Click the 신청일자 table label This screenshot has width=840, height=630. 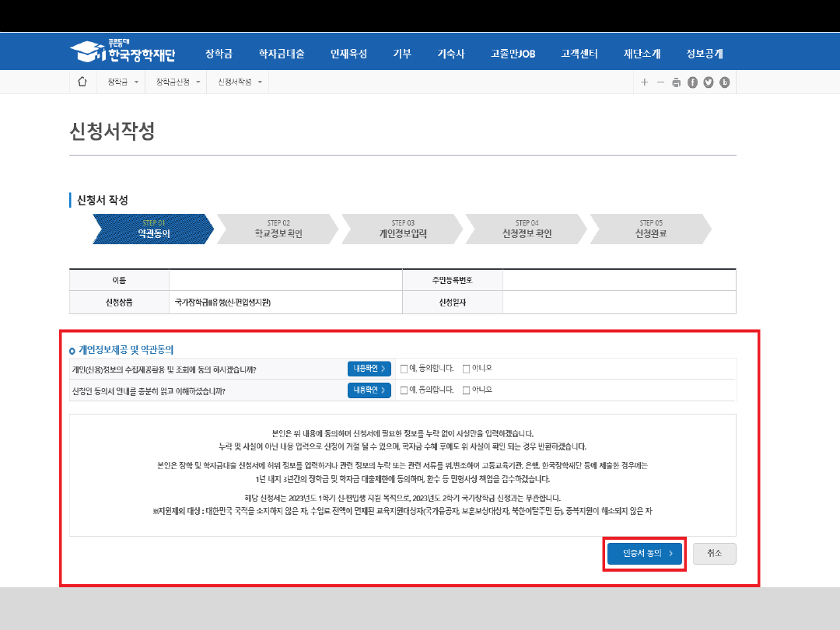click(452, 303)
